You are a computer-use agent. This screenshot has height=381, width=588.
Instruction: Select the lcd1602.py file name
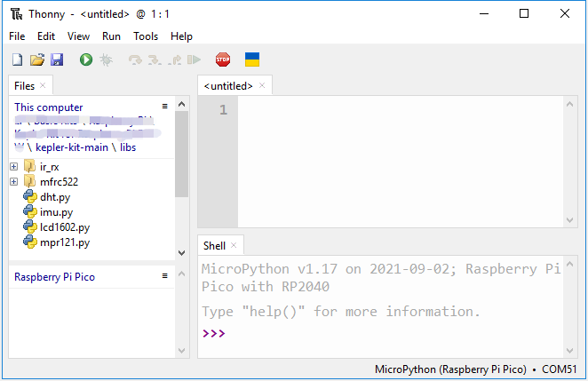[x=65, y=227]
